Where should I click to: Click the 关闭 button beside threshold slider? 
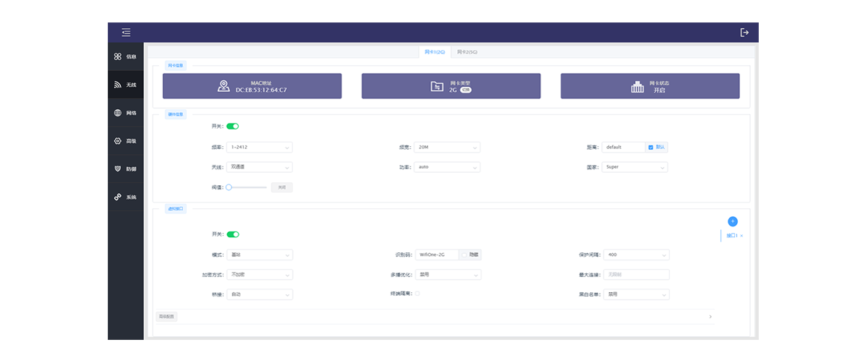point(281,187)
